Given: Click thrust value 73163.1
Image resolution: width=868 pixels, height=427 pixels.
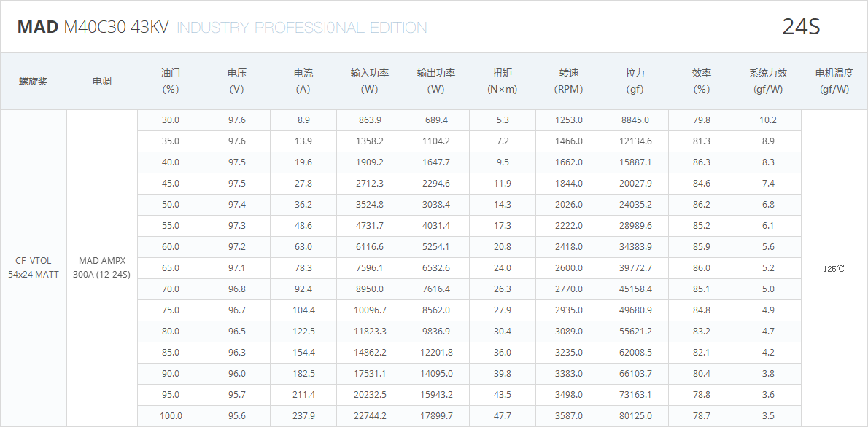Looking at the screenshot, I should (635, 394).
